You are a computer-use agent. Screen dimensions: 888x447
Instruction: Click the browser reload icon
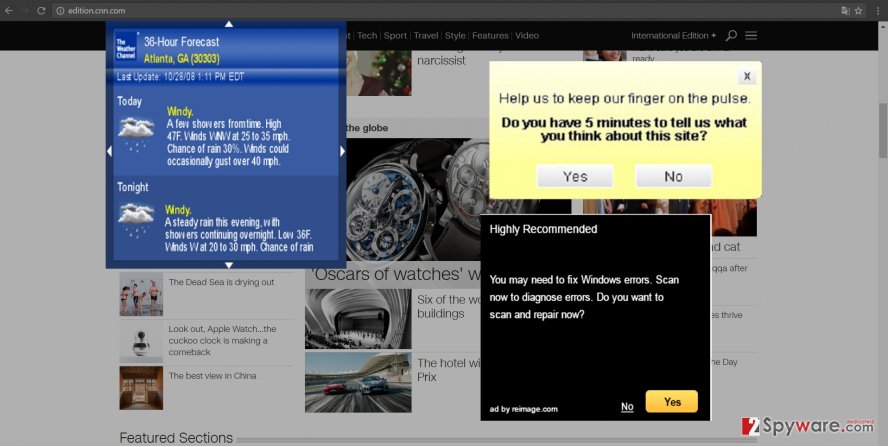(41, 10)
